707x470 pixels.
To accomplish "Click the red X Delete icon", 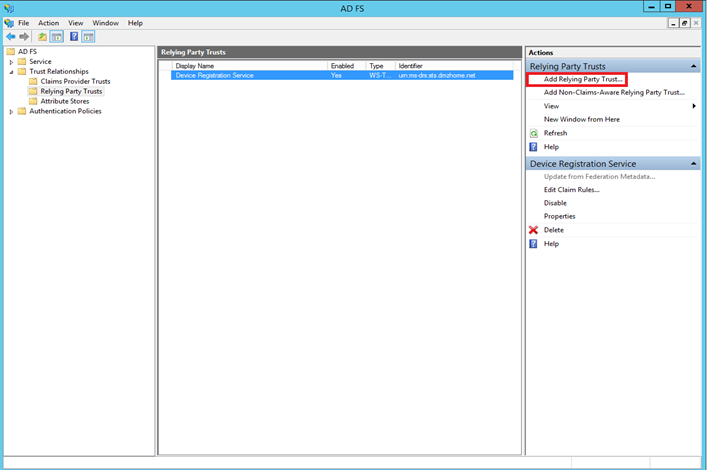I will [533, 230].
